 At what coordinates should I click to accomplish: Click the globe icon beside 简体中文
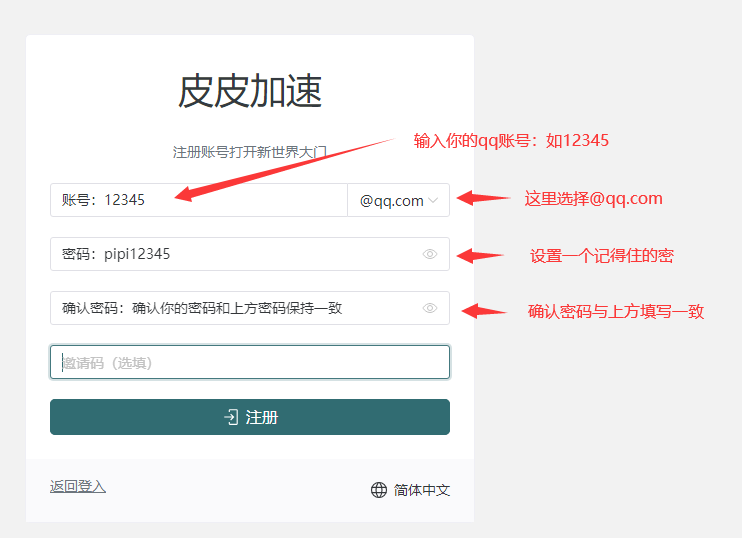[379, 490]
